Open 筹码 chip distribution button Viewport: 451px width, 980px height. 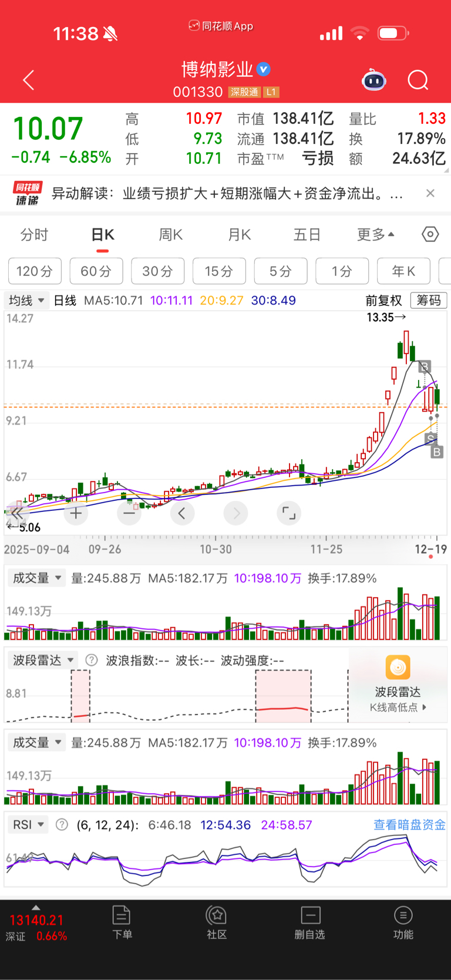click(429, 300)
